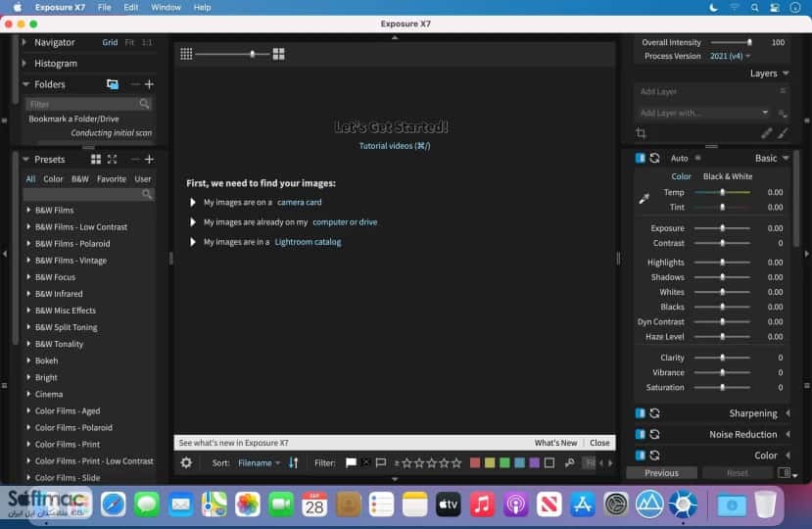Click the Previous button
812x529 pixels.
(x=661, y=472)
